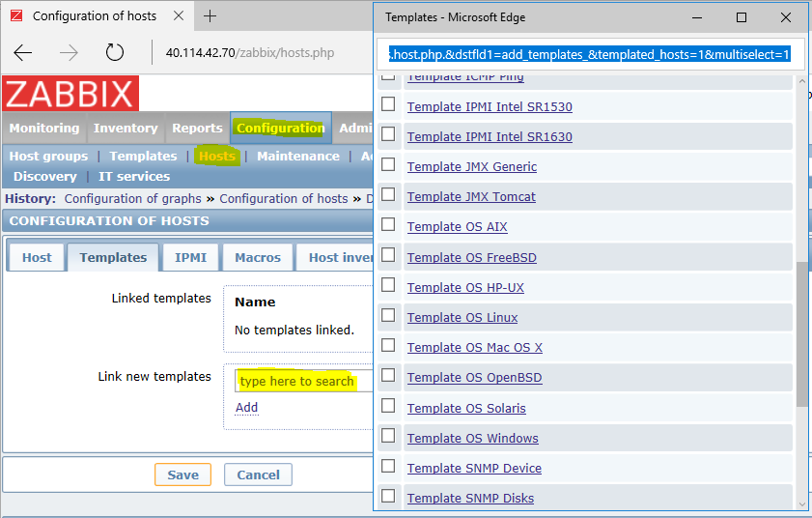Click main browser address bar
Screen dimensions: 812x518
coord(250,52)
